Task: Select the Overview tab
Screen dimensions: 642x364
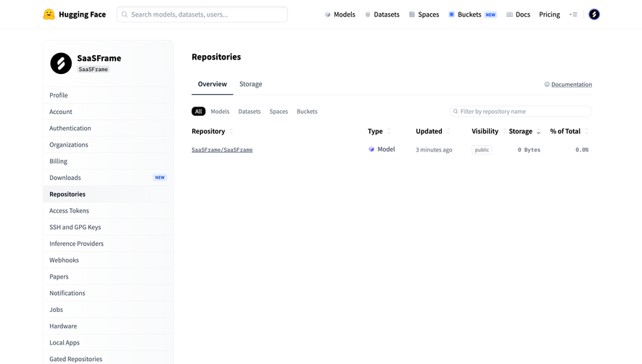Action: (212, 84)
